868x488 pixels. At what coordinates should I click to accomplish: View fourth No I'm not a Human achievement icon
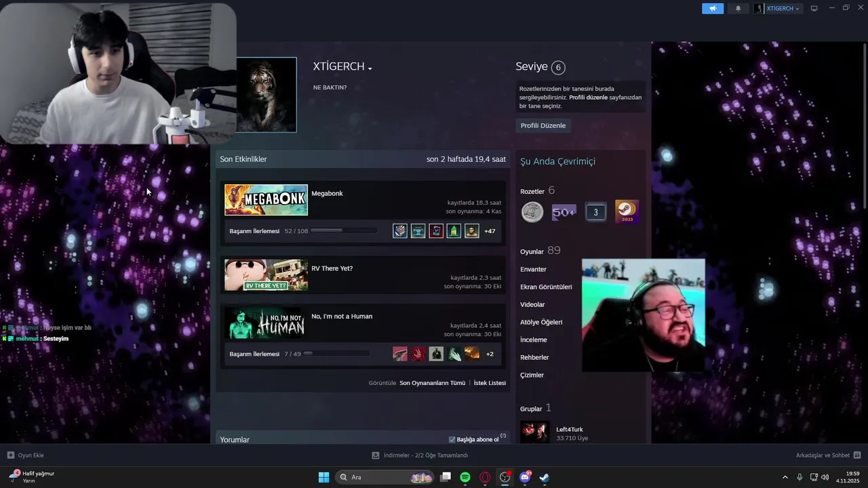[x=454, y=354]
